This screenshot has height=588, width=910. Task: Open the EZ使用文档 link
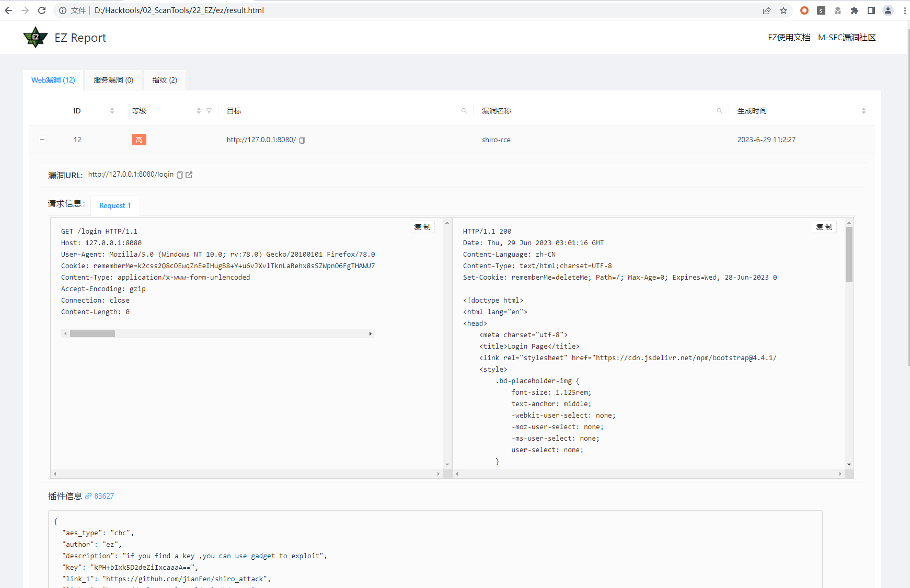pos(789,38)
